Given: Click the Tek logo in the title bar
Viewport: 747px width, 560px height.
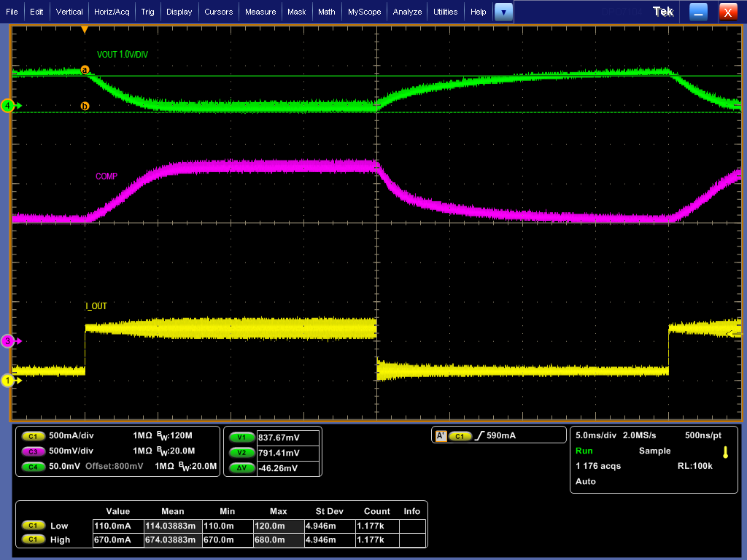Looking at the screenshot, I should click(x=662, y=11).
